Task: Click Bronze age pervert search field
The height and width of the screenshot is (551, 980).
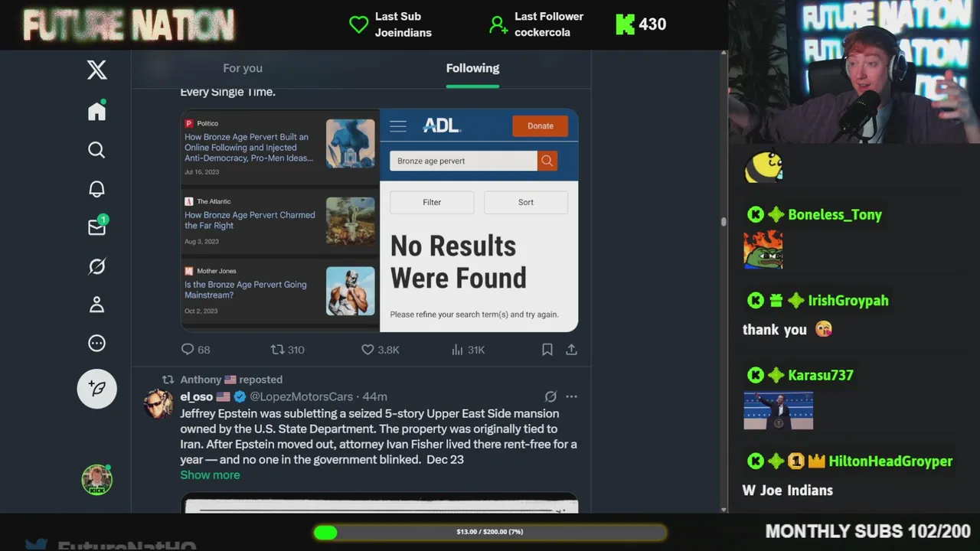Action: click(x=463, y=161)
